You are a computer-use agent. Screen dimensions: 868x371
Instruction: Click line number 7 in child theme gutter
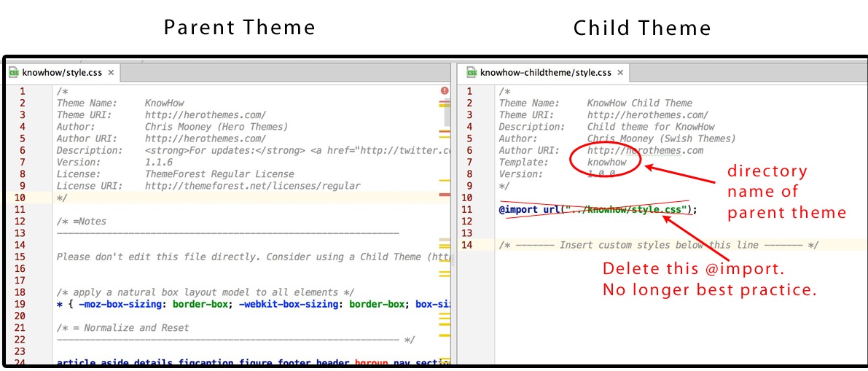click(469, 162)
